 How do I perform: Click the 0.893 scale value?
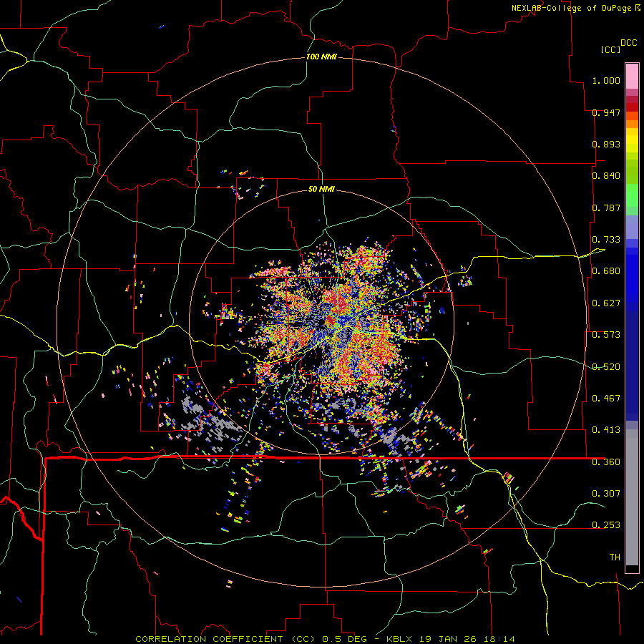click(606, 144)
